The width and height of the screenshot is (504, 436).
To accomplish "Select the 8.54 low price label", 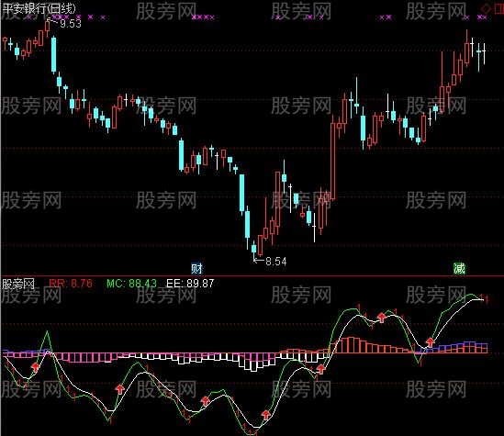I will [x=276, y=262].
